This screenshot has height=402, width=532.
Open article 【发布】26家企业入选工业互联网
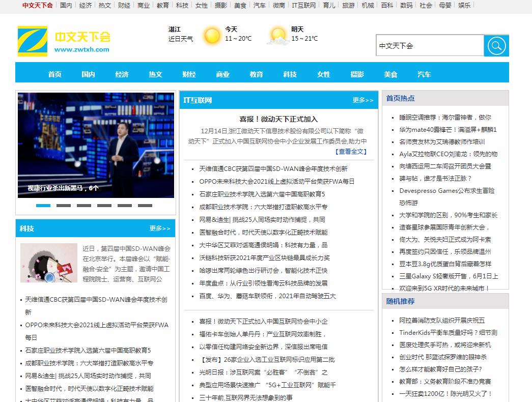(267, 360)
